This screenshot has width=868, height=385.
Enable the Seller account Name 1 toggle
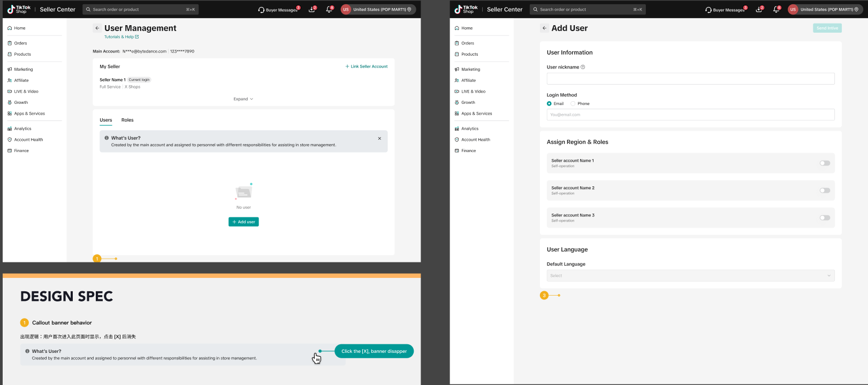(825, 163)
